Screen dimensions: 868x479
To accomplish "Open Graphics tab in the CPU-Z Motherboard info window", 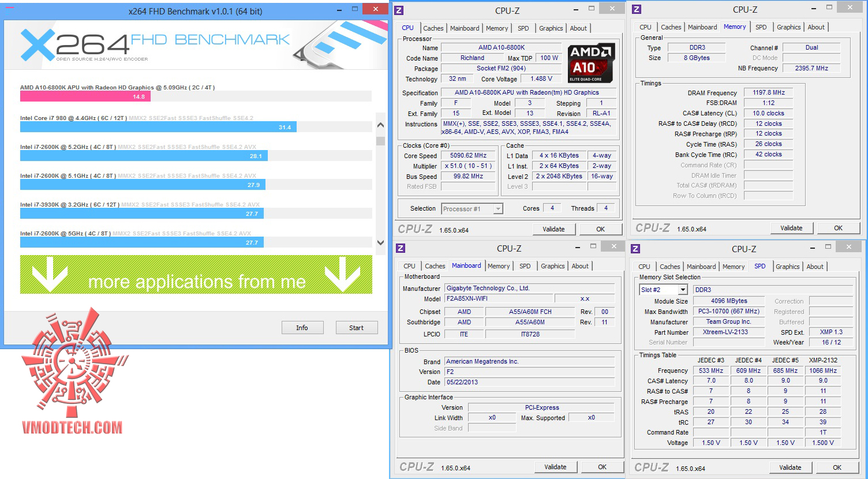I will click(x=552, y=266).
